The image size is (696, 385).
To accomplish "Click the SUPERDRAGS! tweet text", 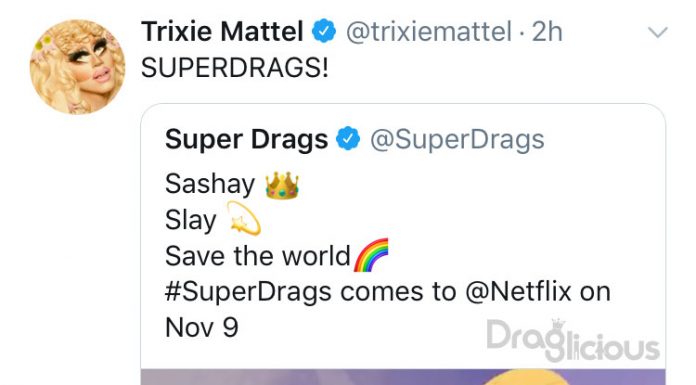I will point(235,68).
